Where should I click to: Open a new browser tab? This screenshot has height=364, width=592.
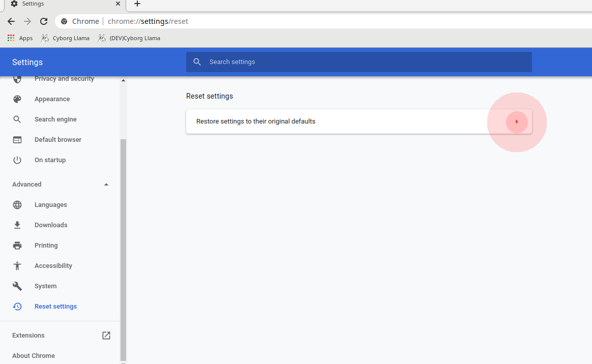point(137,4)
